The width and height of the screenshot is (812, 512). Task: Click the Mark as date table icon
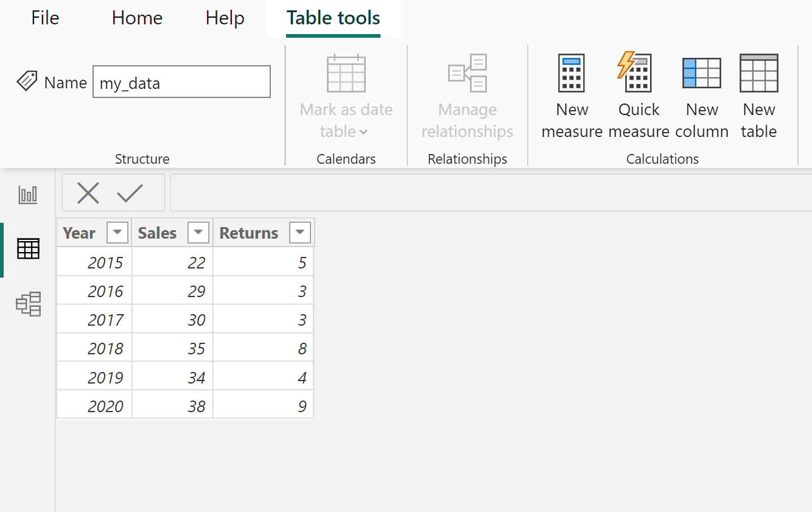coord(346,73)
